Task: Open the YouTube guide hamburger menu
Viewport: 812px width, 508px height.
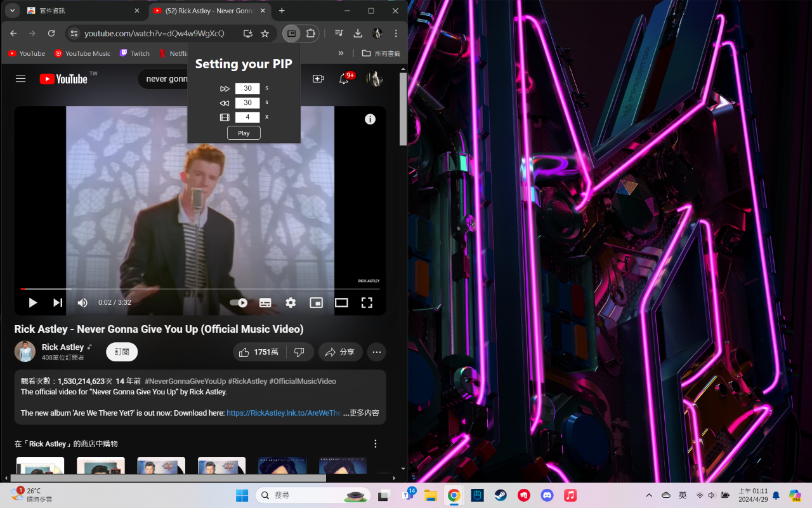Action: [21, 79]
